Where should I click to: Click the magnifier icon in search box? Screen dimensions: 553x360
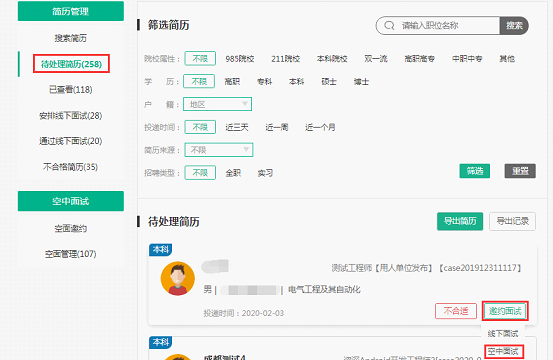[x=389, y=25]
